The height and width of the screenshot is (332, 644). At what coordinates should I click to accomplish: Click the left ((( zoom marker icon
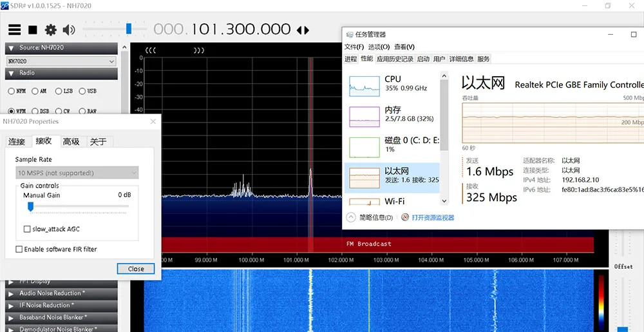[151, 50]
